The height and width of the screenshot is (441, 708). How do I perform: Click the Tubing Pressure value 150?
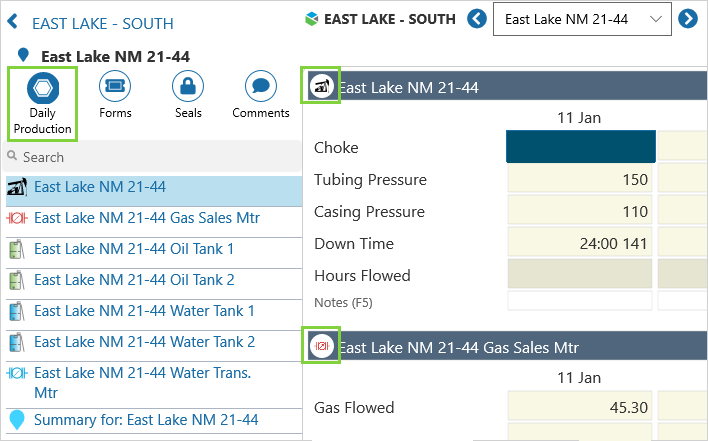point(581,180)
